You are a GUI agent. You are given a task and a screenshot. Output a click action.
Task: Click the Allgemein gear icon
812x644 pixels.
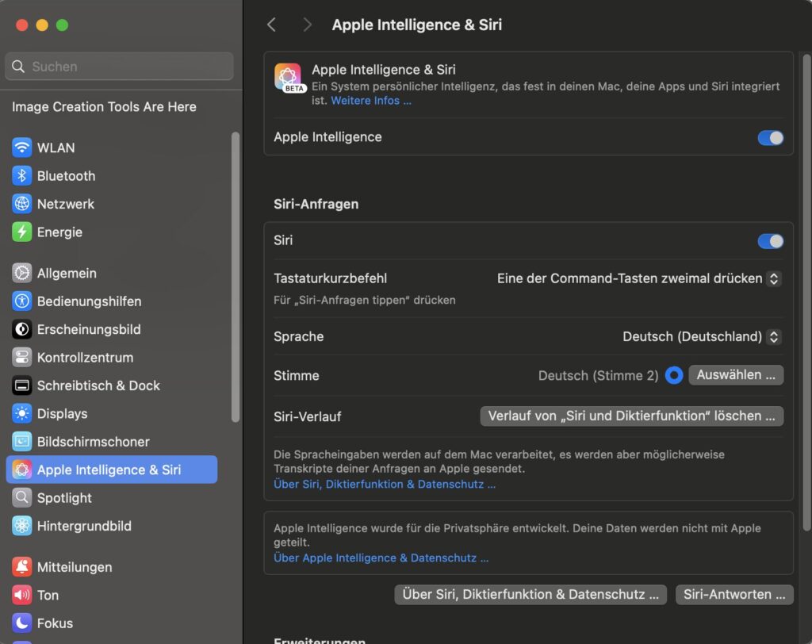21,273
